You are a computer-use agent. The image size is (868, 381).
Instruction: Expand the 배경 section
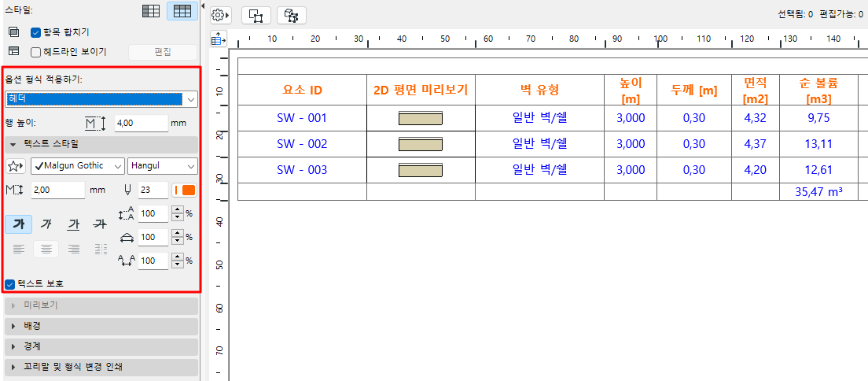click(x=101, y=326)
